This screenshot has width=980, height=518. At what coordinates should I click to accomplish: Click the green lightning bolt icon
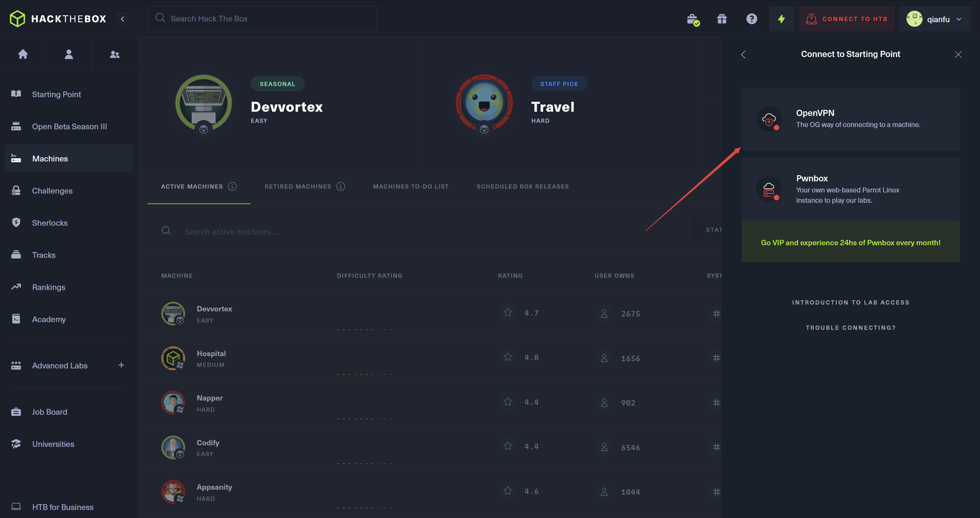pyautogui.click(x=781, y=19)
